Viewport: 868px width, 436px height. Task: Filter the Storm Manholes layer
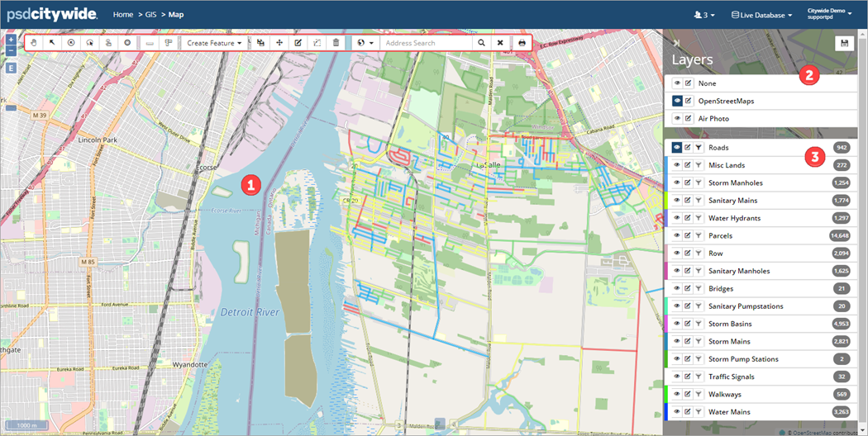[699, 183]
